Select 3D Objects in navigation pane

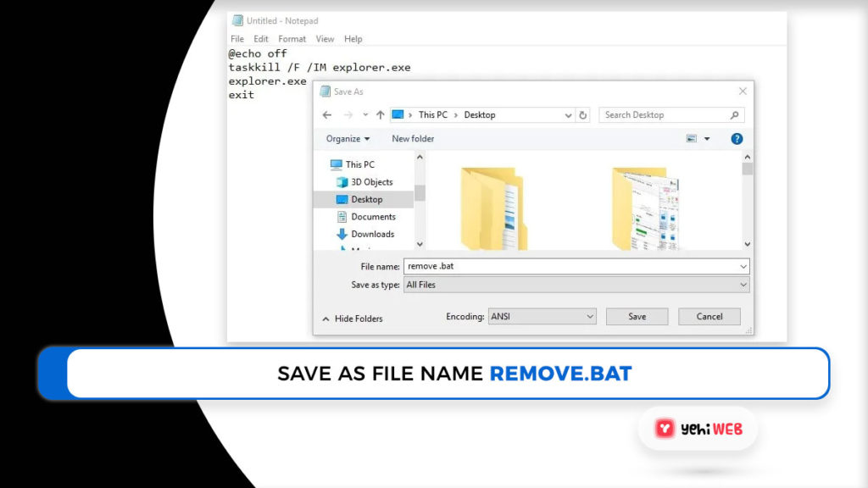pyautogui.click(x=371, y=182)
